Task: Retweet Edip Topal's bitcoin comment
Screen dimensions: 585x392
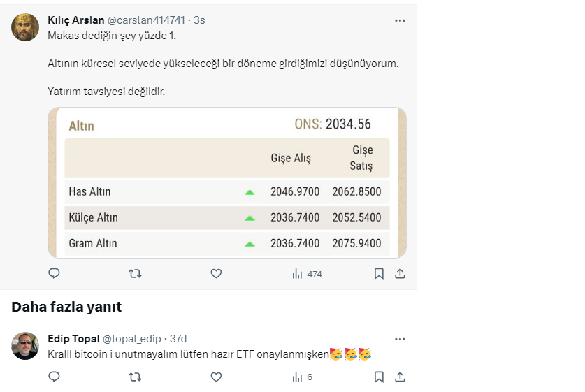Action: pyautogui.click(x=135, y=377)
